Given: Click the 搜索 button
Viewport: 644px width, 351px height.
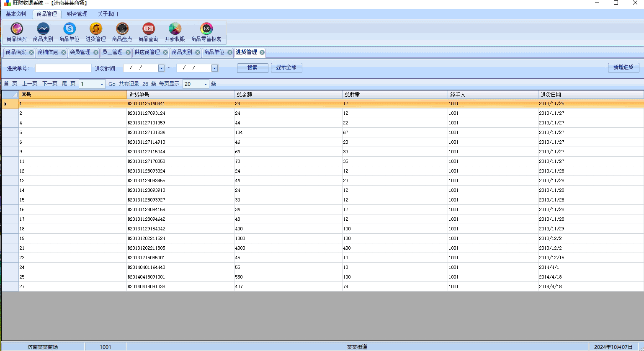Looking at the screenshot, I should (252, 68).
